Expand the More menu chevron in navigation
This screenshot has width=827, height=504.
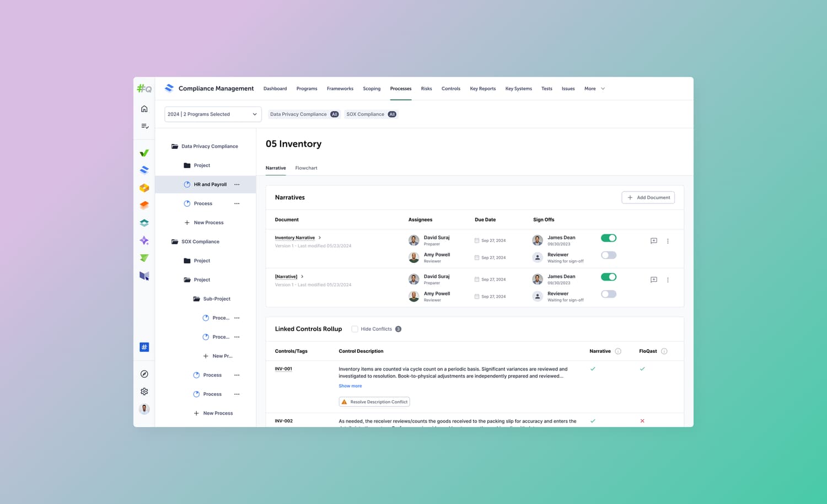click(x=603, y=89)
